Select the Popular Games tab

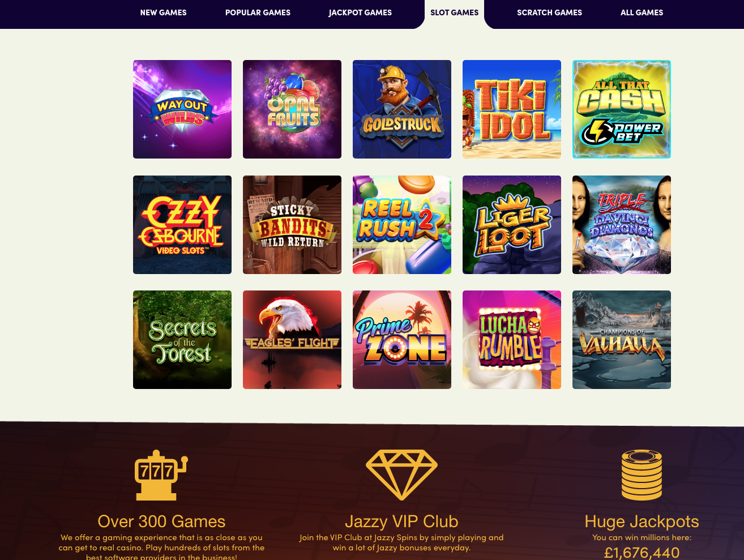pos(258,12)
